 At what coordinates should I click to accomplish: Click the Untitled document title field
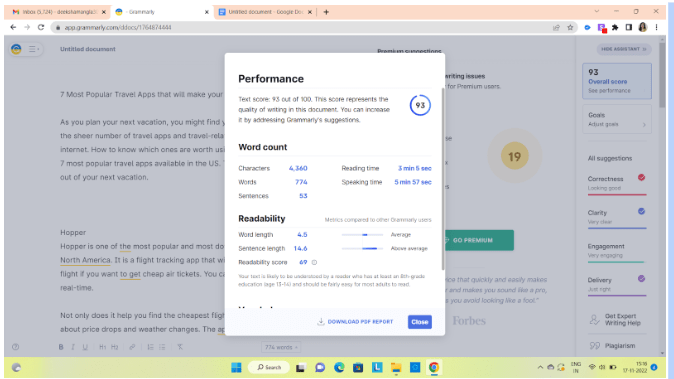pyautogui.click(x=88, y=49)
